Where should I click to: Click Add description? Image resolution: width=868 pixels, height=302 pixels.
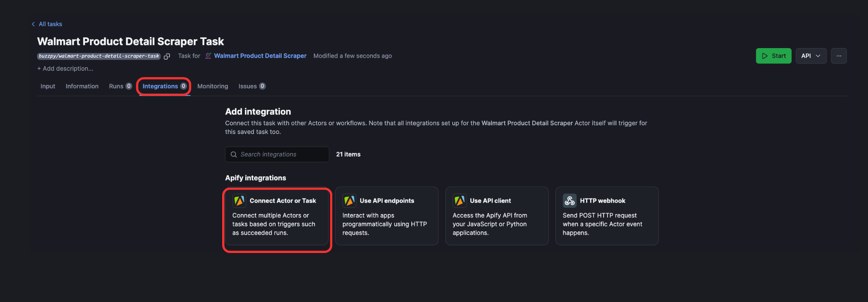pyautogui.click(x=65, y=69)
